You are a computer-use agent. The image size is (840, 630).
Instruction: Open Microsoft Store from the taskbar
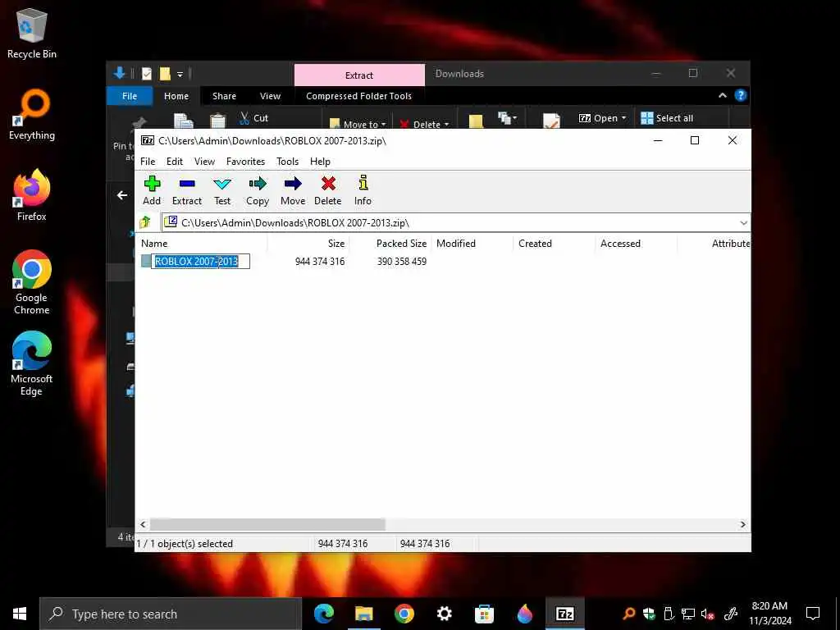pyautogui.click(x=484, y=614)
